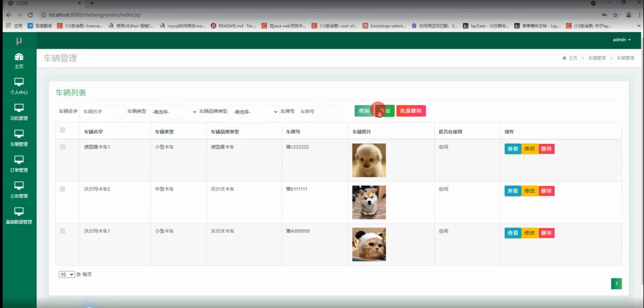Open 个人中心 in the sidebar
The height and width of the screenshot is (308, 644).
tap(19, 87)
